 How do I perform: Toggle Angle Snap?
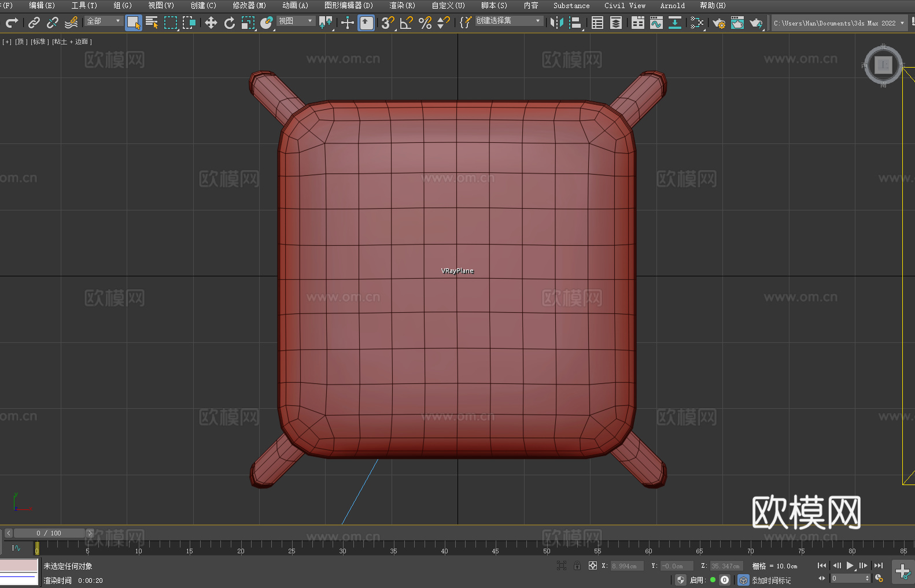[x=407, y=23]
